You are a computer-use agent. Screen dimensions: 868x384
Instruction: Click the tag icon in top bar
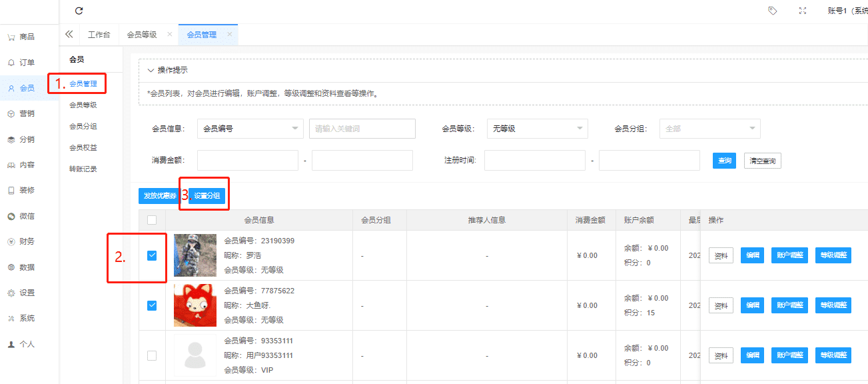773,11
